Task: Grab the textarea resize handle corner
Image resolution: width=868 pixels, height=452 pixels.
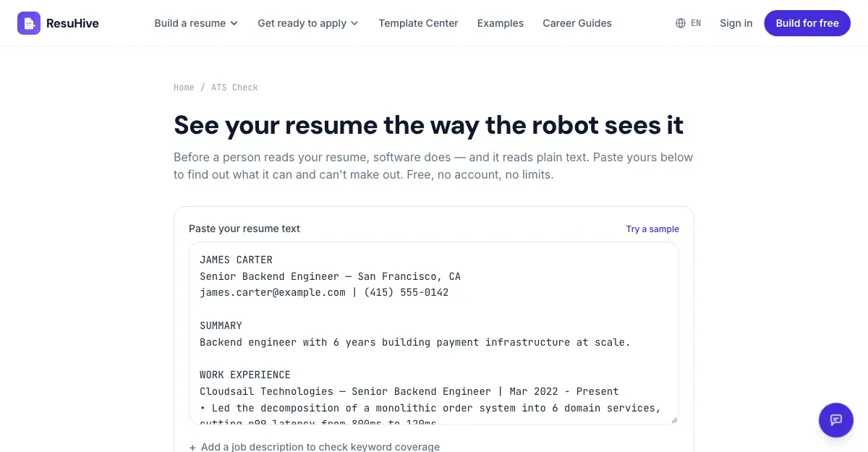Action: pyautogui.click(x=674, y=419)
